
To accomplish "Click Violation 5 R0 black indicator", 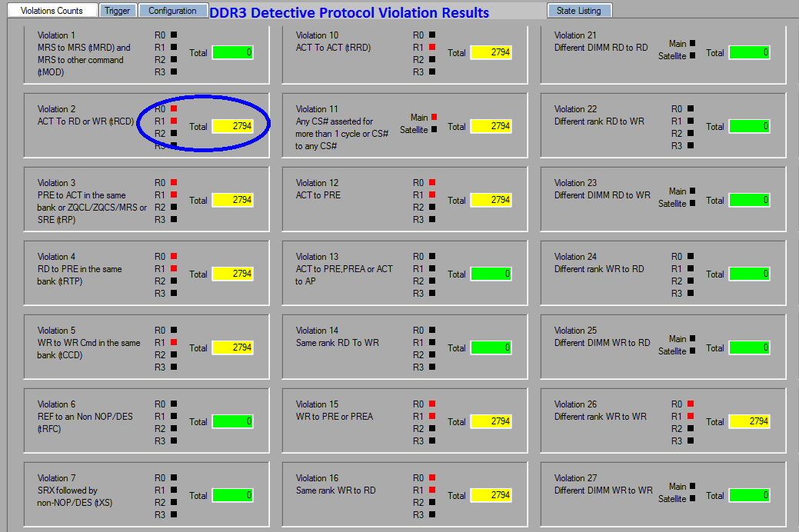I will [x=174, y=331].
